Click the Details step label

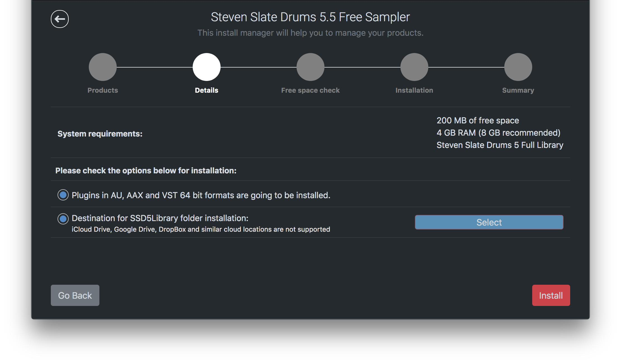pos(207,90)
